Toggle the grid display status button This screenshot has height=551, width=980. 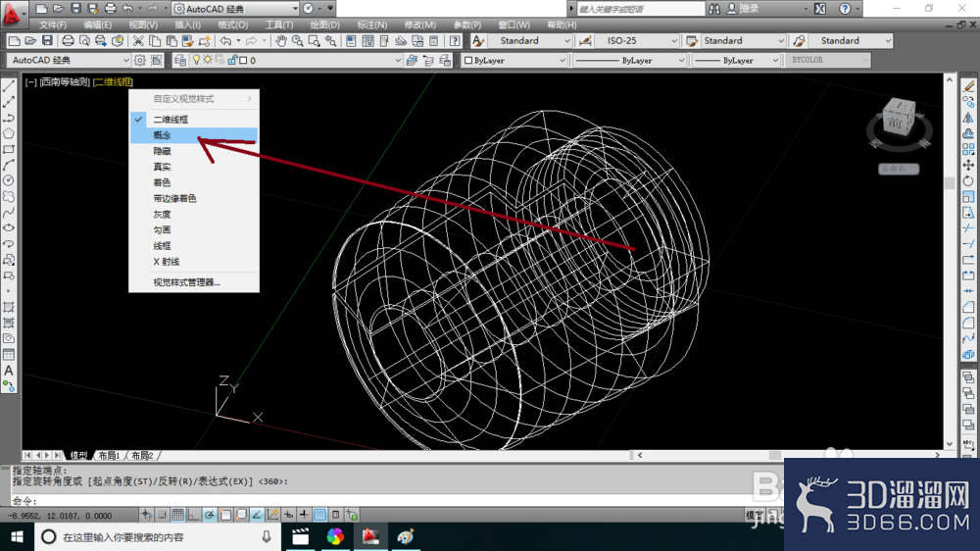[x=177, y=515]
